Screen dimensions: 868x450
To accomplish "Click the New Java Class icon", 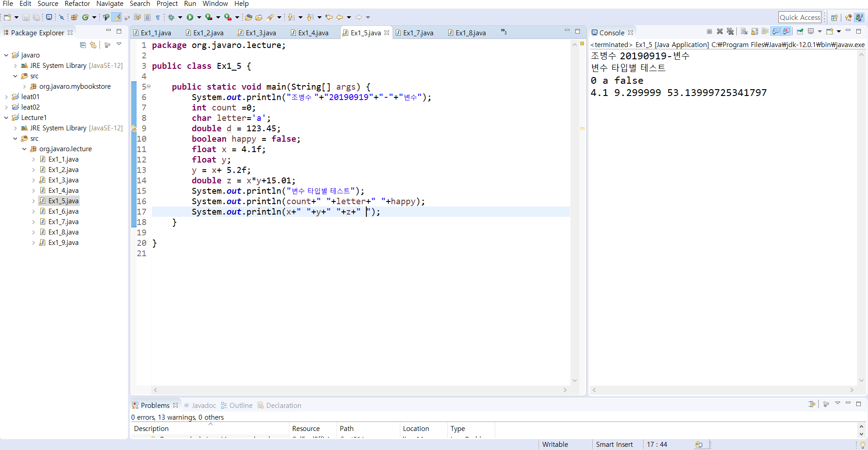I will click(85, 17).
